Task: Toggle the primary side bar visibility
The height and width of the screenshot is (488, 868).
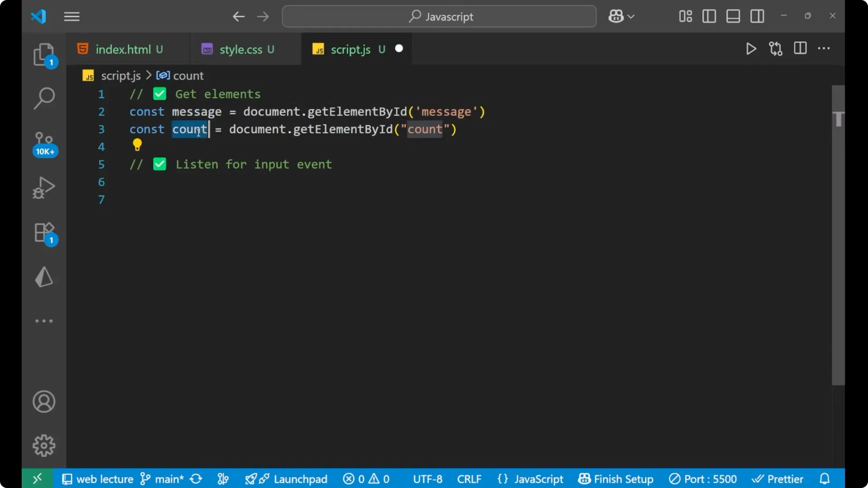Action: coord(709,16)
